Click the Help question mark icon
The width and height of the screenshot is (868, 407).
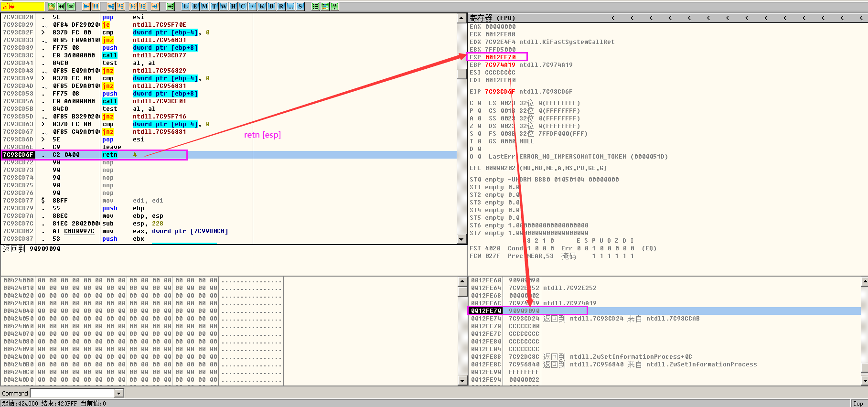334,6
